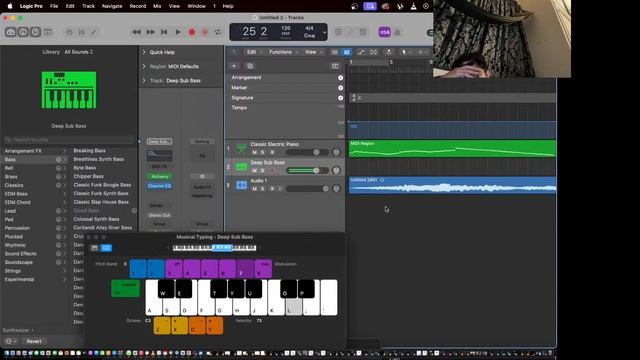Click the Fast Forward transport button
640x360 pixels.
tap(150, 32)
